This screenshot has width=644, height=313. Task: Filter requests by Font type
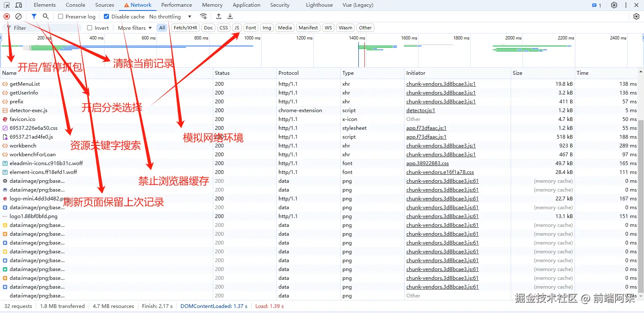(251, 28)
